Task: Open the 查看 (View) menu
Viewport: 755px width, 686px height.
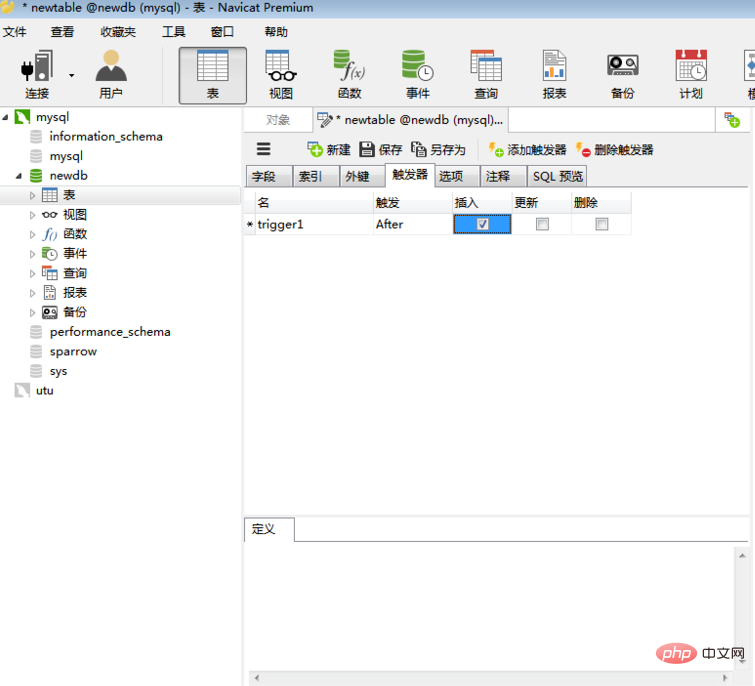Action: pyautogui.click(x=62, y=32)
